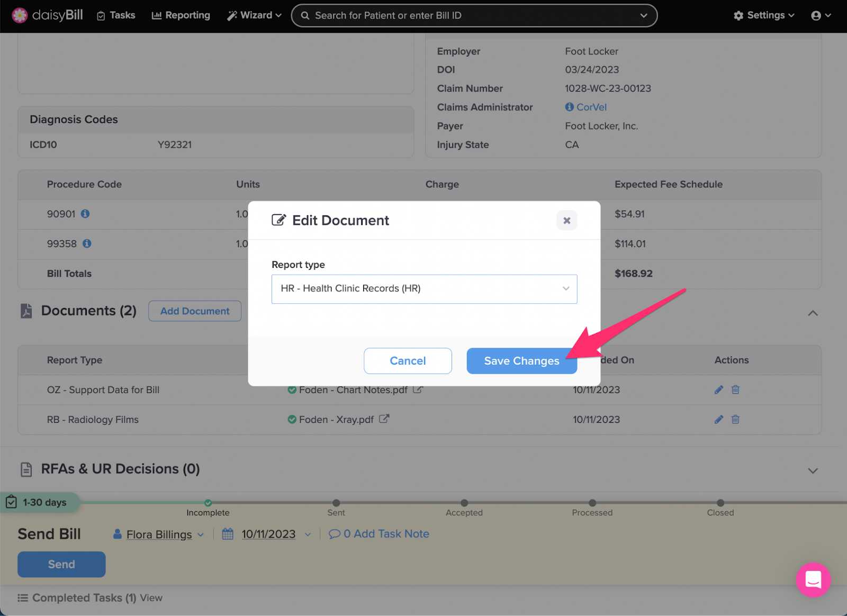Click the Edit Document pencil icon
The image size is (847, 616).
pos(278,220)
